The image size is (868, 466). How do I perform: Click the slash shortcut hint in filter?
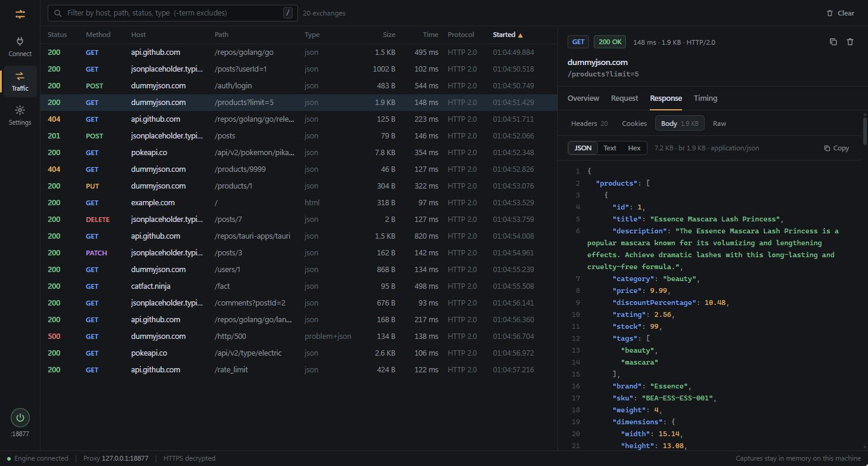(288, 13)
